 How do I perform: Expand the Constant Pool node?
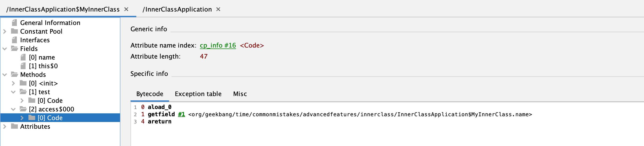pos(5,31)
